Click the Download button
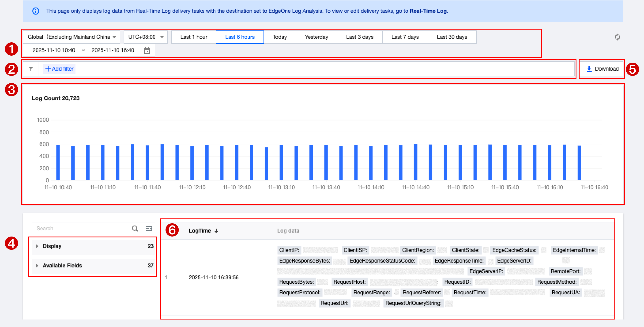This screenshot has width=644, height=327. tap(602, 69)
